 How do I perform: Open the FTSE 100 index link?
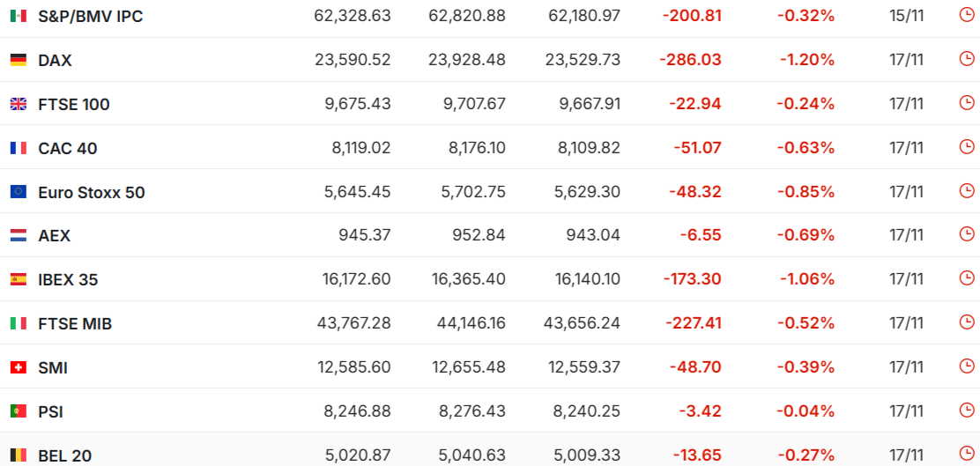pos(74,104)
